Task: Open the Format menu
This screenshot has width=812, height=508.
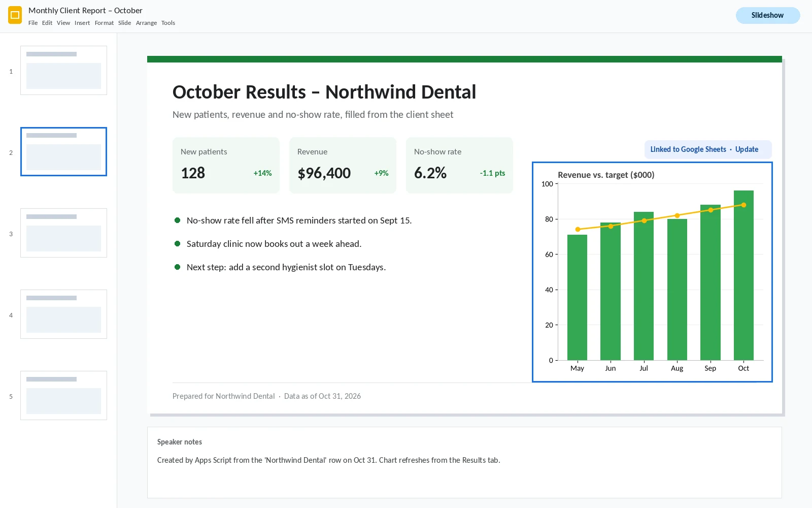Action: click(x=104, y=23)
